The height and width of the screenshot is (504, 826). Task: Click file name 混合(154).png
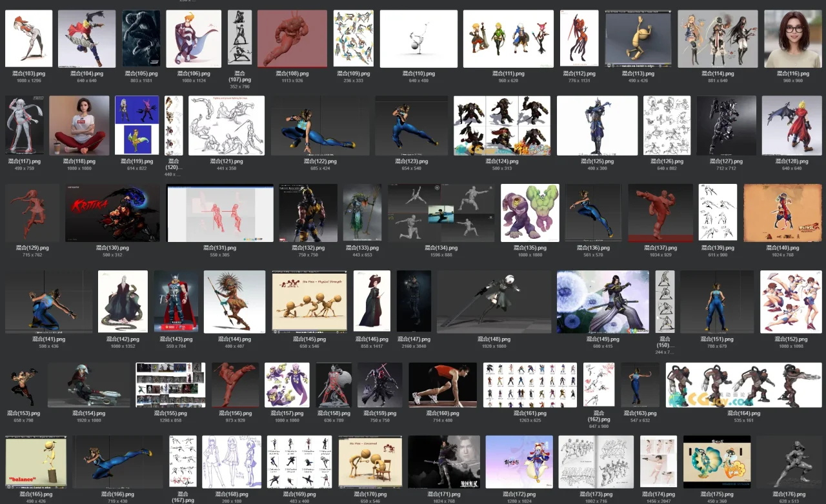[89, 414]
